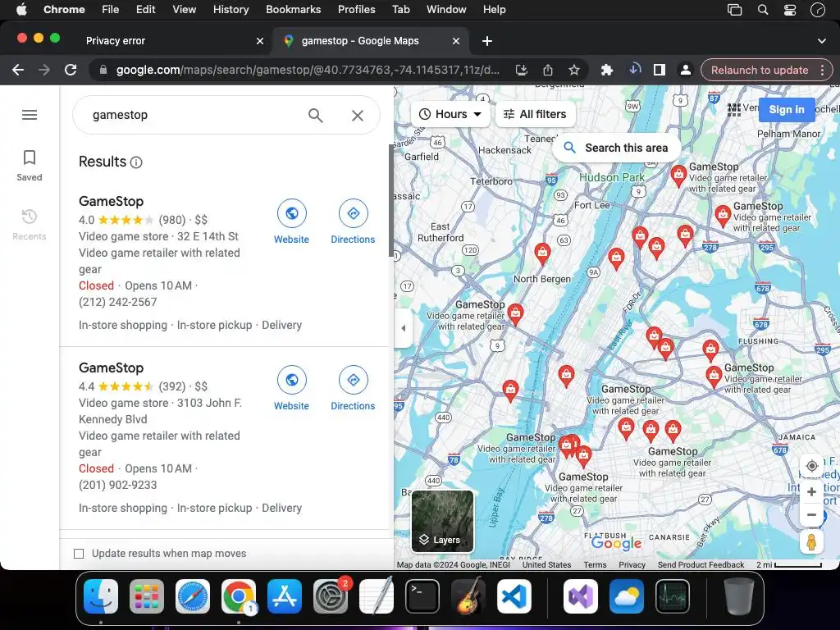Open the Chrome profile icon

tap(685, 71)
